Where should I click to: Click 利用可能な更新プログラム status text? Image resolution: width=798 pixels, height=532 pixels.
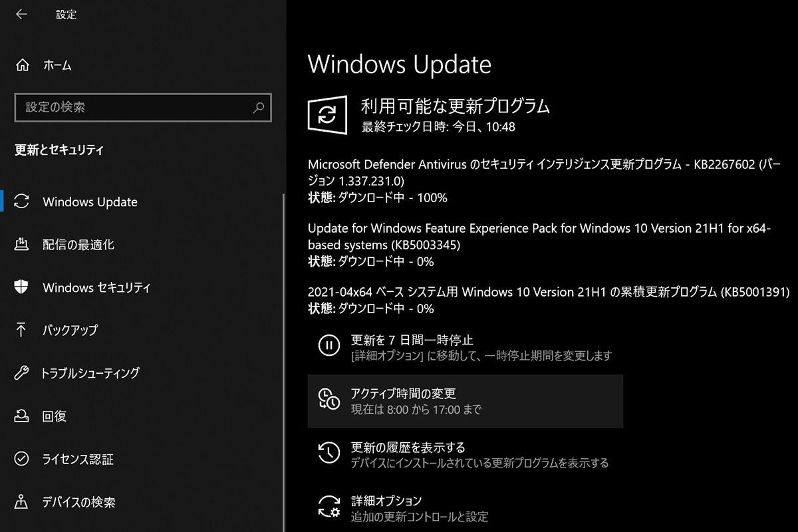coord(456,106)
